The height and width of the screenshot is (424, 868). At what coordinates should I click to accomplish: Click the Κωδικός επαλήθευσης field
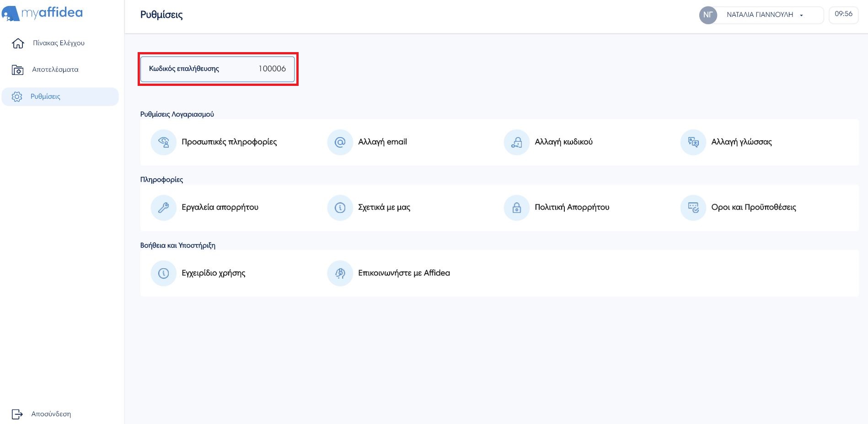217,69
